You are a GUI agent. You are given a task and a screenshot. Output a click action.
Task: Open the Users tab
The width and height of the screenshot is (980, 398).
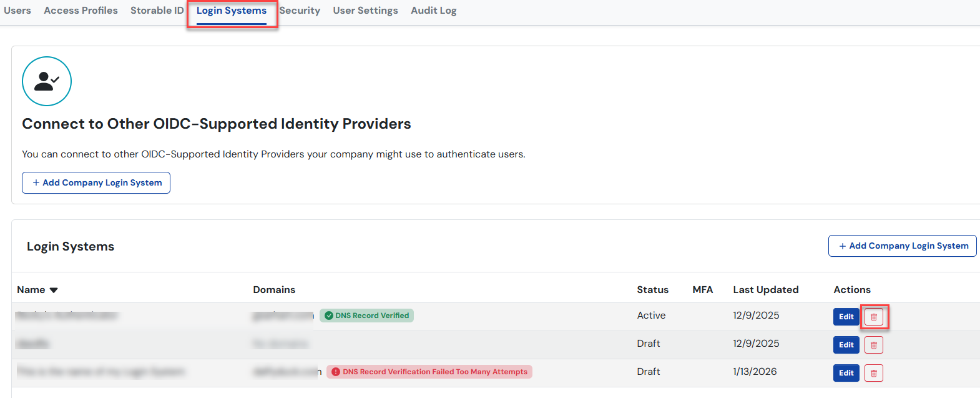17,11
